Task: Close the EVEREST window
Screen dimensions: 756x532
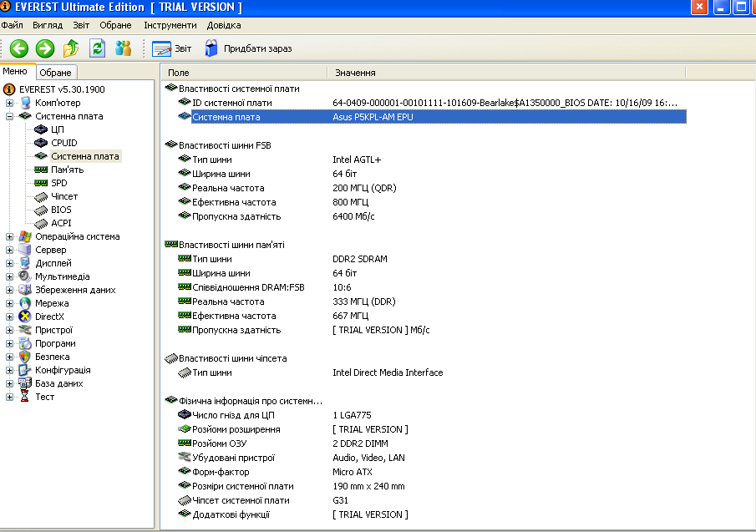Action: pyautogui.click(x=699, y=7)
